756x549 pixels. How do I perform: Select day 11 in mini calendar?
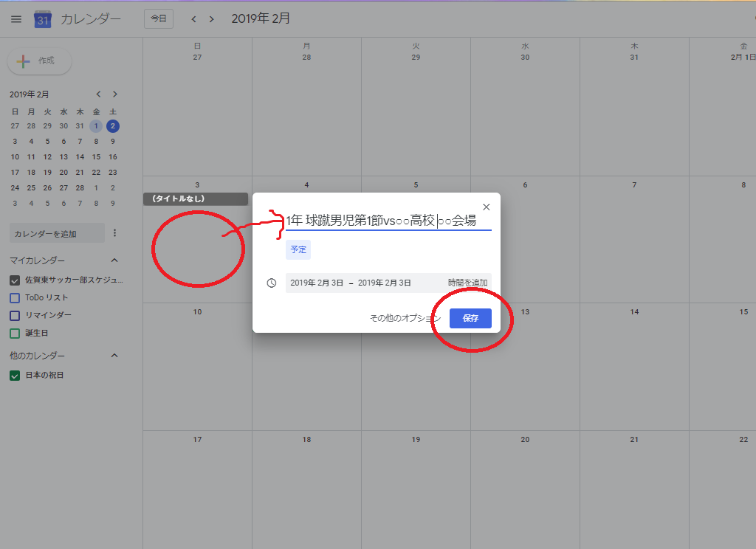point(31,157)
